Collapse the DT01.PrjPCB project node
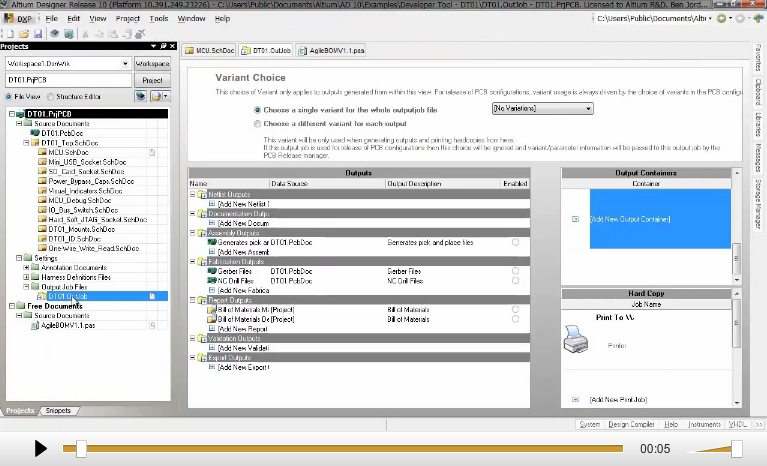 (12, 114)
